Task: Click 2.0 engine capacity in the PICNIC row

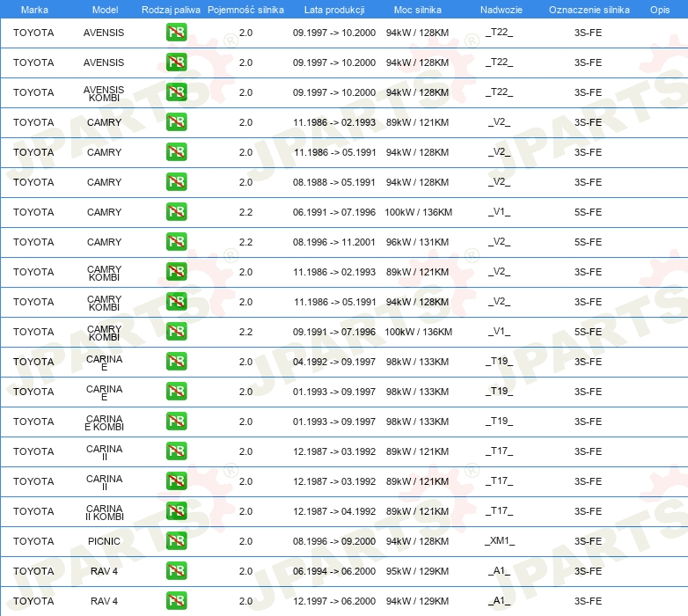Action: click(245, 541)
